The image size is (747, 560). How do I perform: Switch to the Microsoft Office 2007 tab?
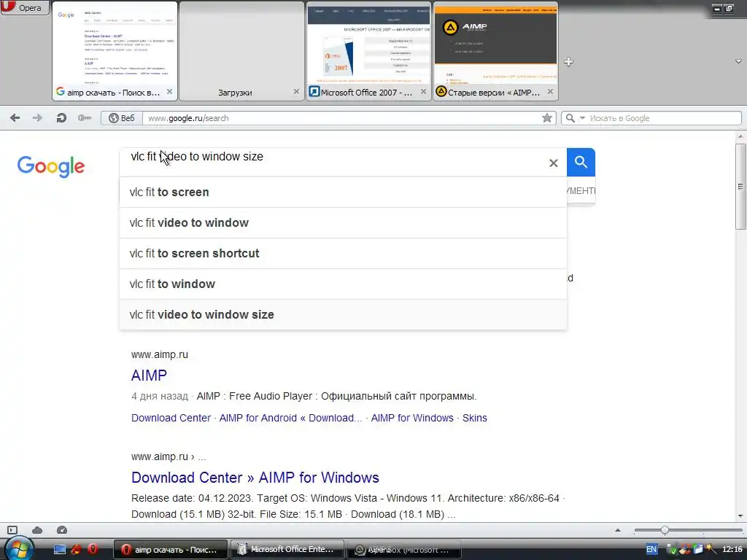pyautogui.click(x=368, y=51)
